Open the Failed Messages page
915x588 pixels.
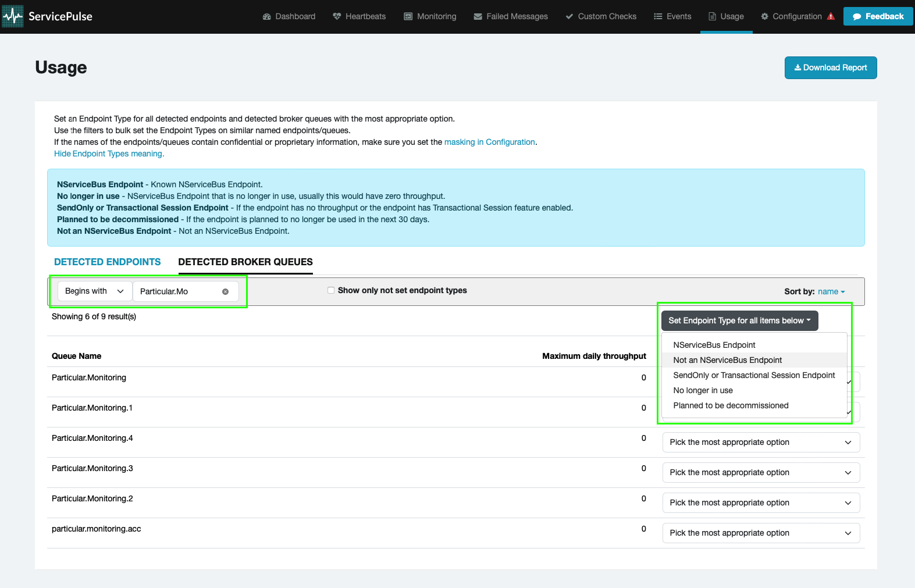pyautogui.click(x=511, y=16)
